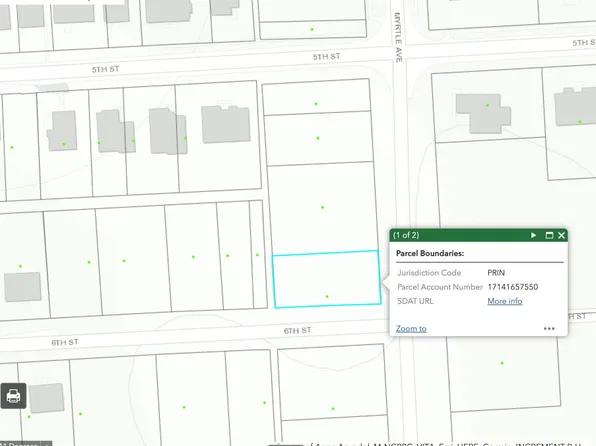
Task: Click the MYRTLE AVE street label
Action: (398, 37)
